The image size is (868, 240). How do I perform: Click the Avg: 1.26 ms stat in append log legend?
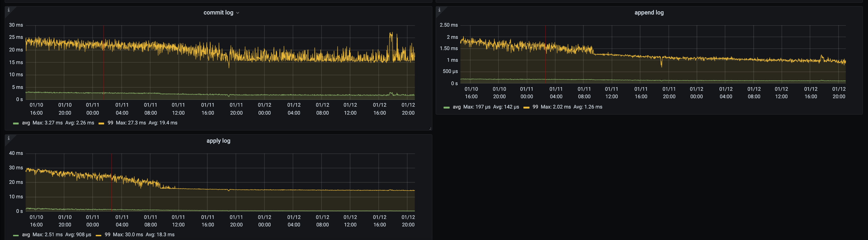click(x=588, y=107)
